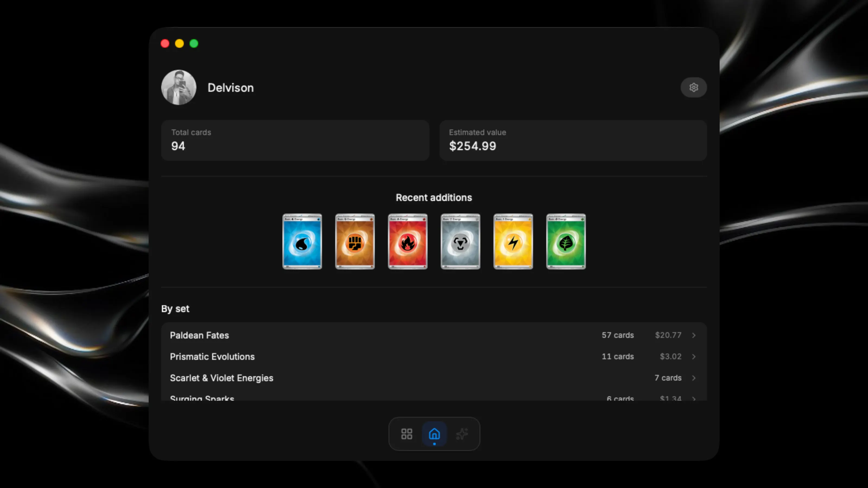
Task: Click the Delvison username
Action: click(231, 88)
